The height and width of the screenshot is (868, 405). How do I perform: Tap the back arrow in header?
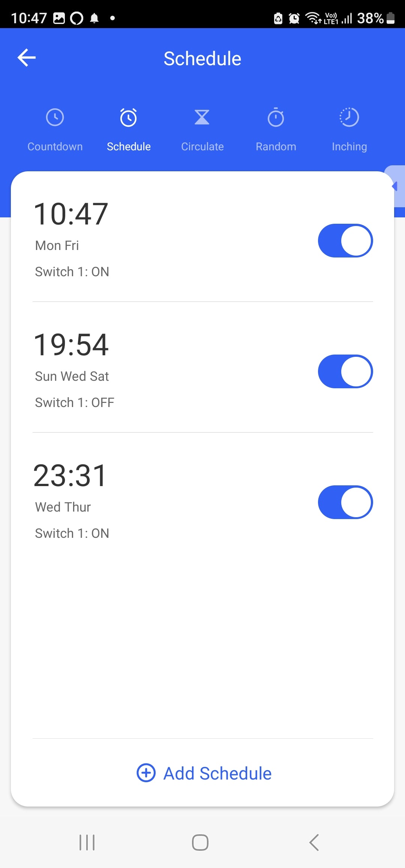coord(27,58)
